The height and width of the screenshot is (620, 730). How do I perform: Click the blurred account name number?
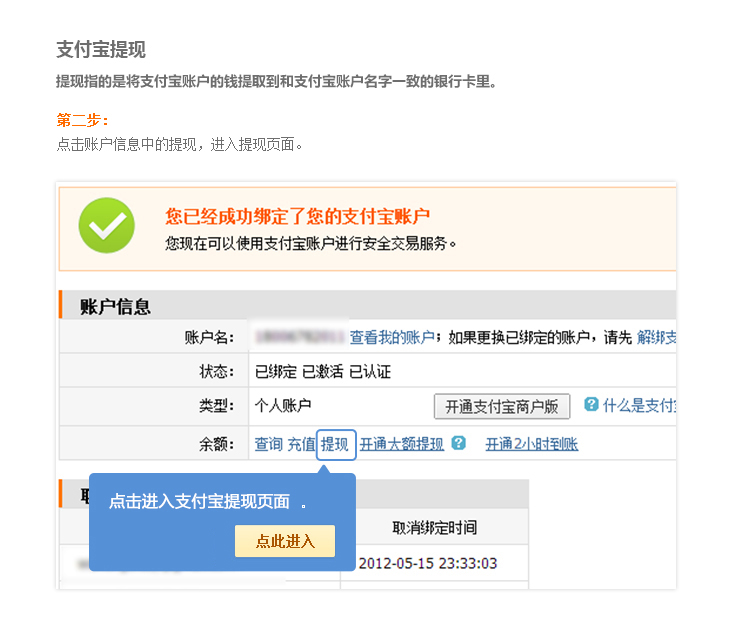click(x=300, y=338)
